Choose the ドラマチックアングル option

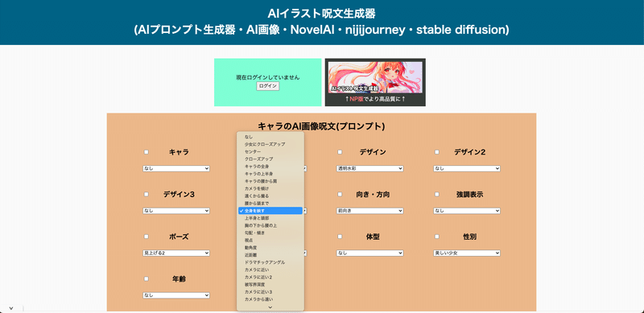point(270,262)
